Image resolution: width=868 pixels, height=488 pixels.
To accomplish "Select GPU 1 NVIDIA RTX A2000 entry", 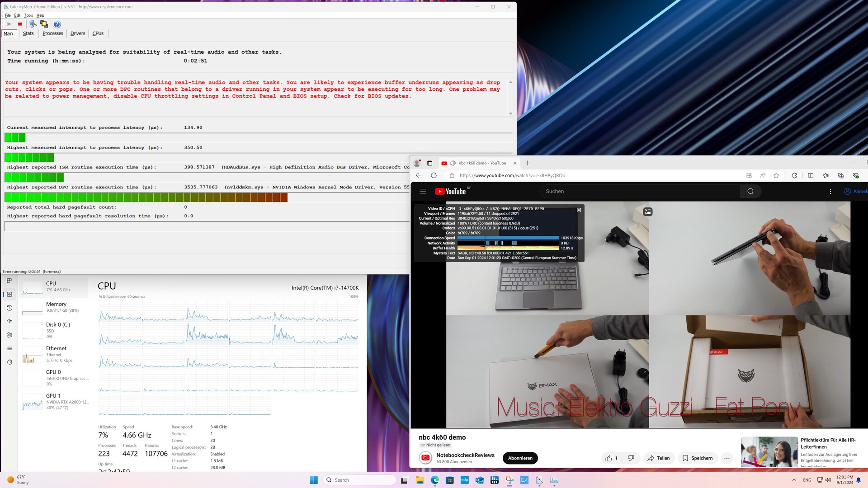I will click(x=57, y=401).
